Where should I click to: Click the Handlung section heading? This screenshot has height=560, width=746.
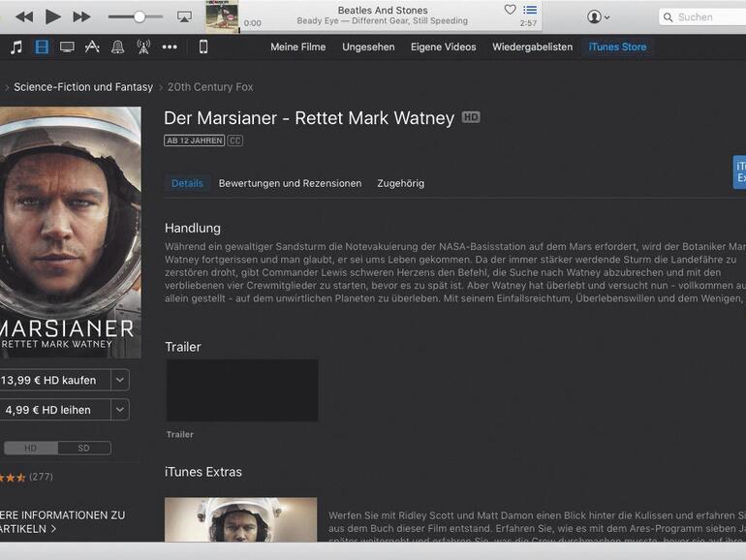(193, 229)
